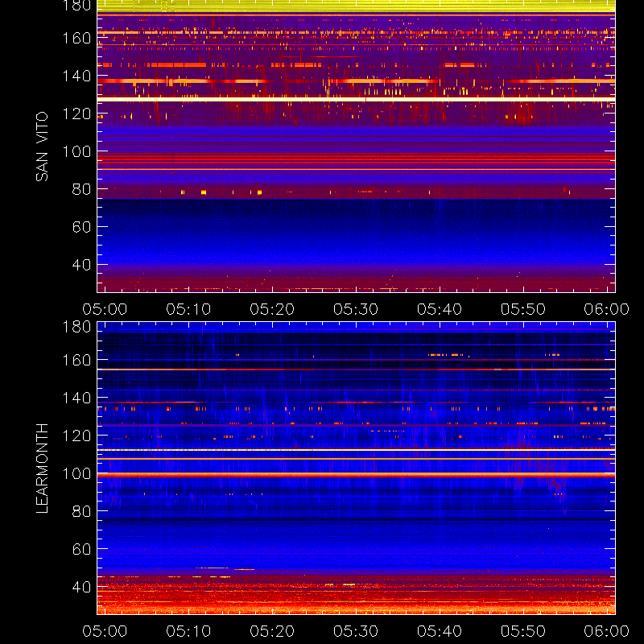Pick the 180 tick label on Learmonth axis
This screenshot has width=644, height=644.
point(76,327)
